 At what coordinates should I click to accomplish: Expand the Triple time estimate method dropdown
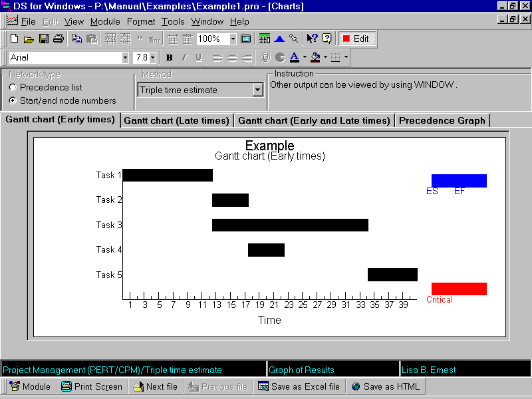pyautogui.click(x=257, y=90)
